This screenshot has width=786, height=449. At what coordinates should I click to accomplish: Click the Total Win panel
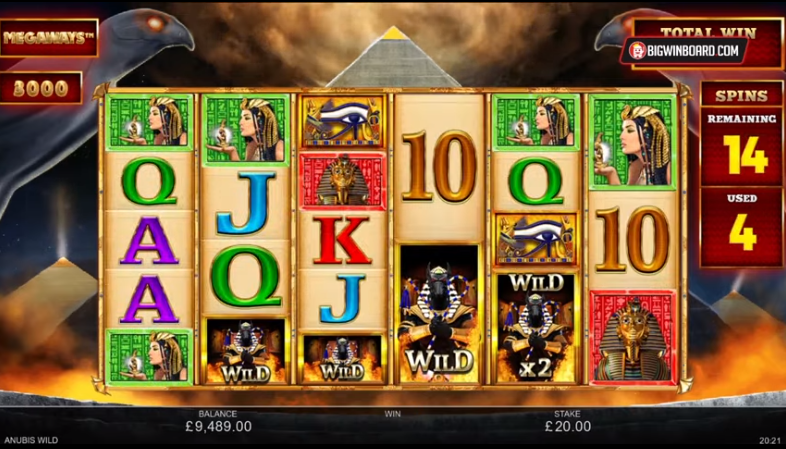coord(708,43)
